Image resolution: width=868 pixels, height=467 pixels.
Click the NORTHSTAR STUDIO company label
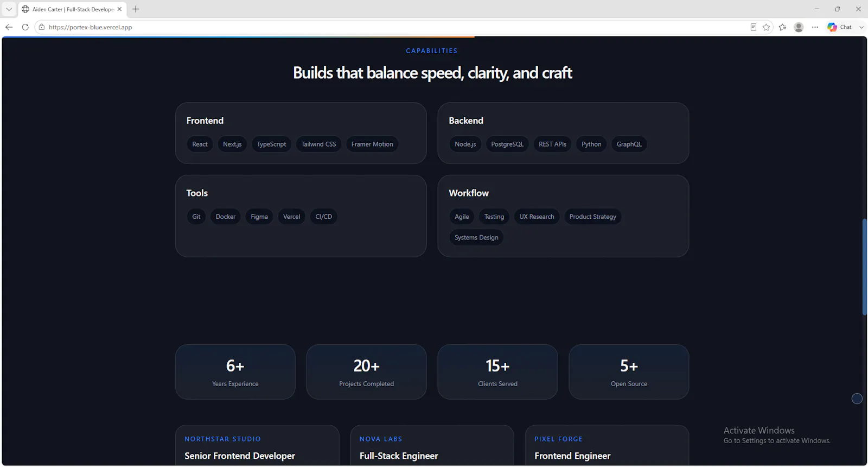(222, 439)
